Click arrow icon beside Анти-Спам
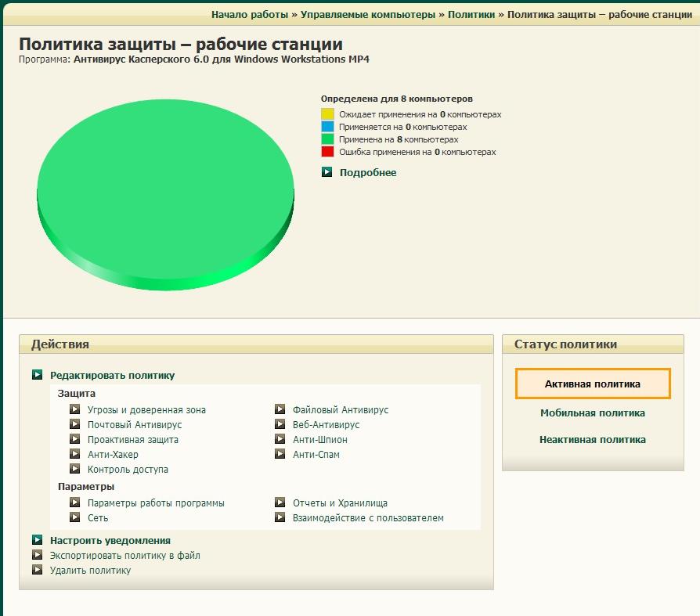 280,454
